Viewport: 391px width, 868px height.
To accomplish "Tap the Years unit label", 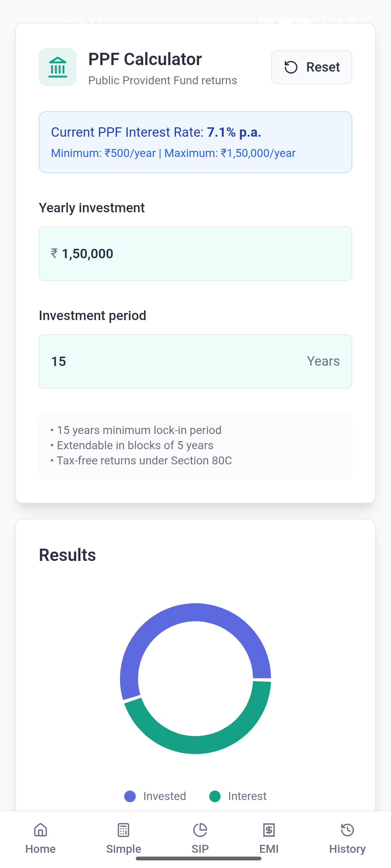I will click(323, 361).
